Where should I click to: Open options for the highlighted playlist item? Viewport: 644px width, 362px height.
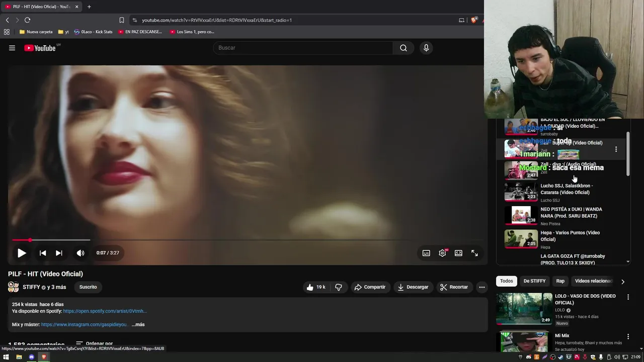point(616,149)
